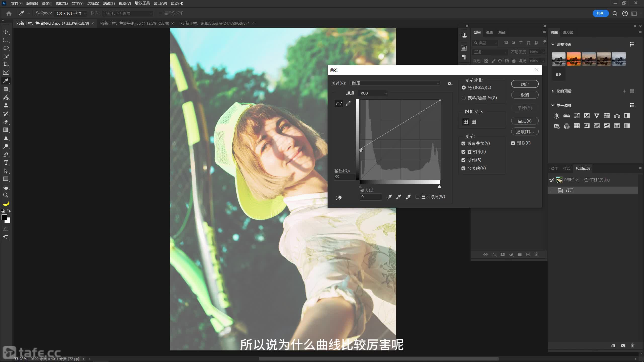
Task: Select the Zoom tool in toolbar
Action: tap(6, 195)
